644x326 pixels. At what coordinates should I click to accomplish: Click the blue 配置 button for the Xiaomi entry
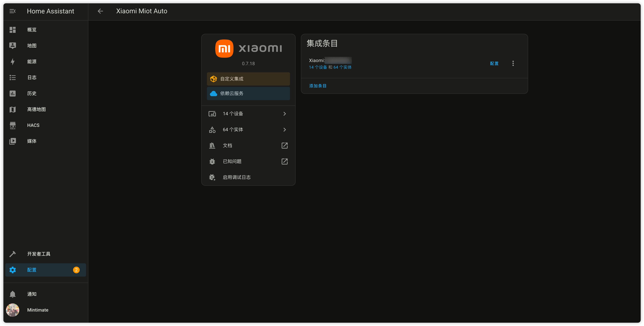click(x=494, y=63)
